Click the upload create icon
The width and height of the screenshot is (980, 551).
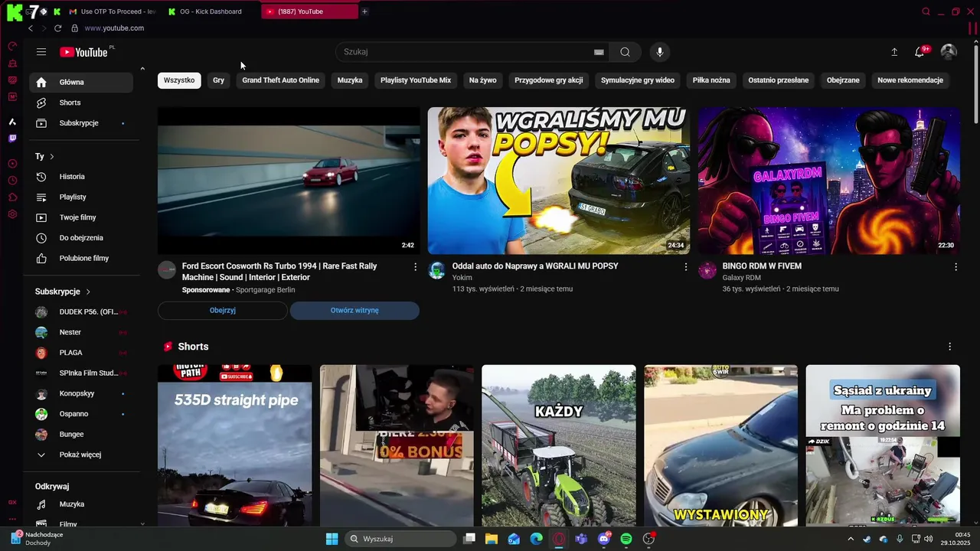(894, 52)
